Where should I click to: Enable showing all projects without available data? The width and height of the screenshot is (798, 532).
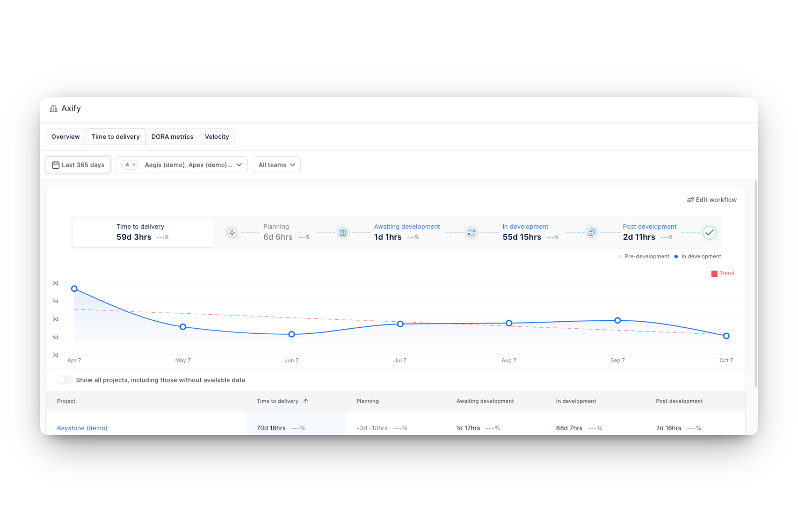tap(64, 379)
